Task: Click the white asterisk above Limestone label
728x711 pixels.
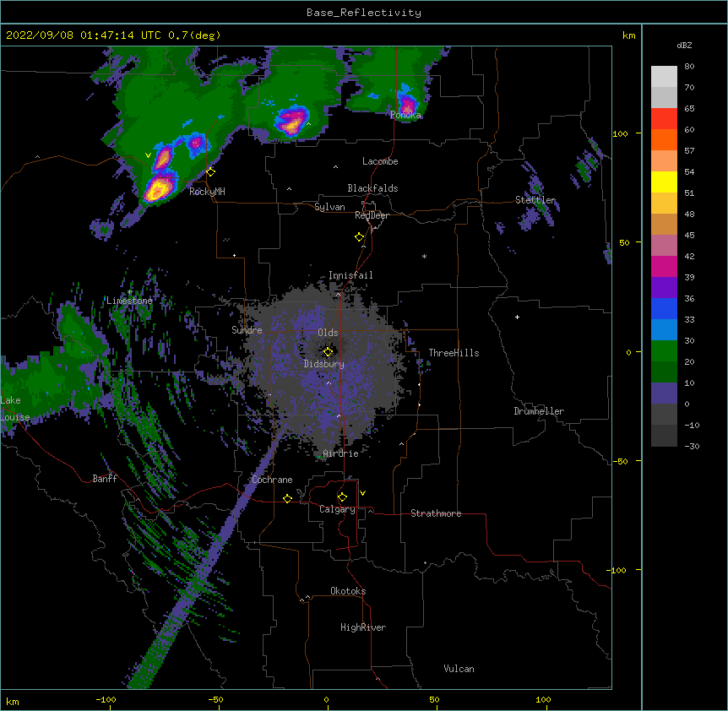Action: click(x=130, y=292)
